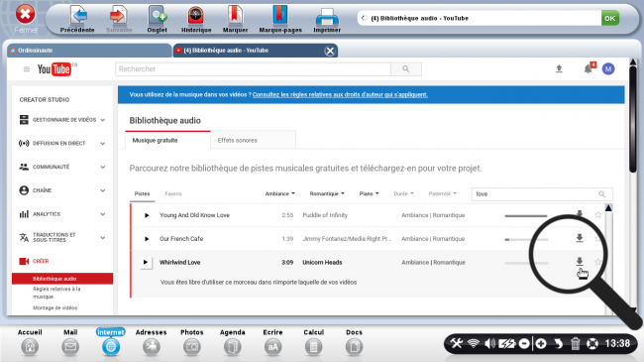Go back with the Précédente arrow

[77, 19]
